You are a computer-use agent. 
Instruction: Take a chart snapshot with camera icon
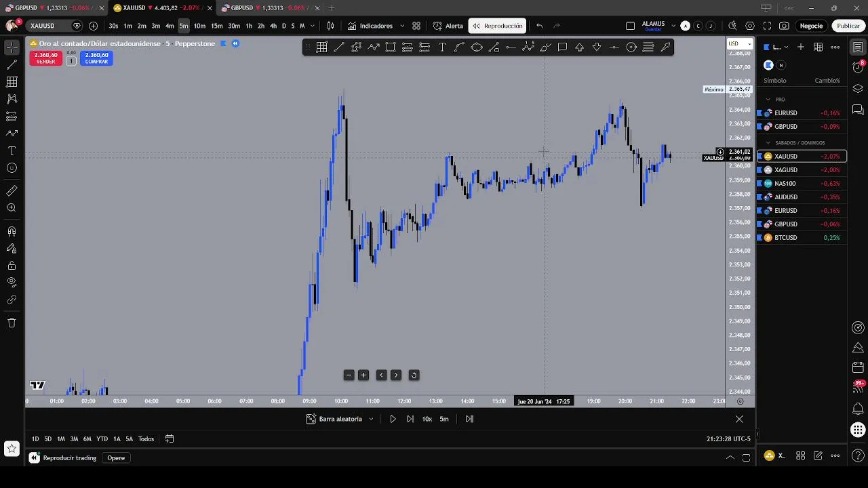pyautogui.click(x=785, y=26)
